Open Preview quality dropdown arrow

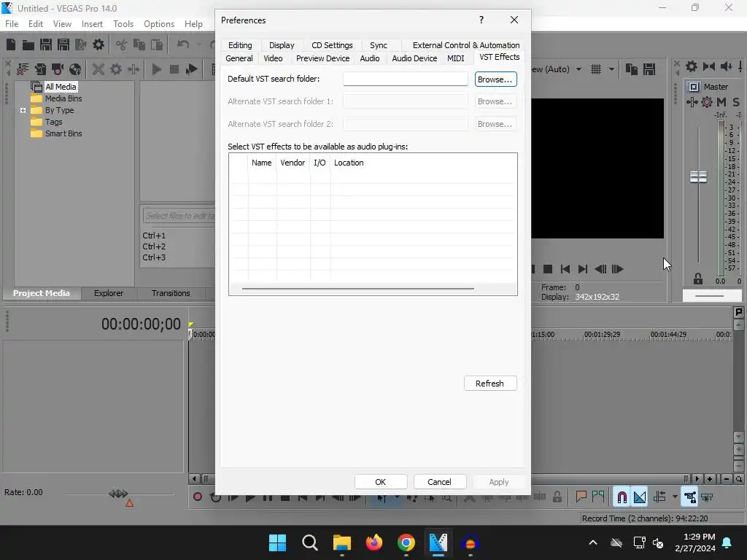[578, 69]
